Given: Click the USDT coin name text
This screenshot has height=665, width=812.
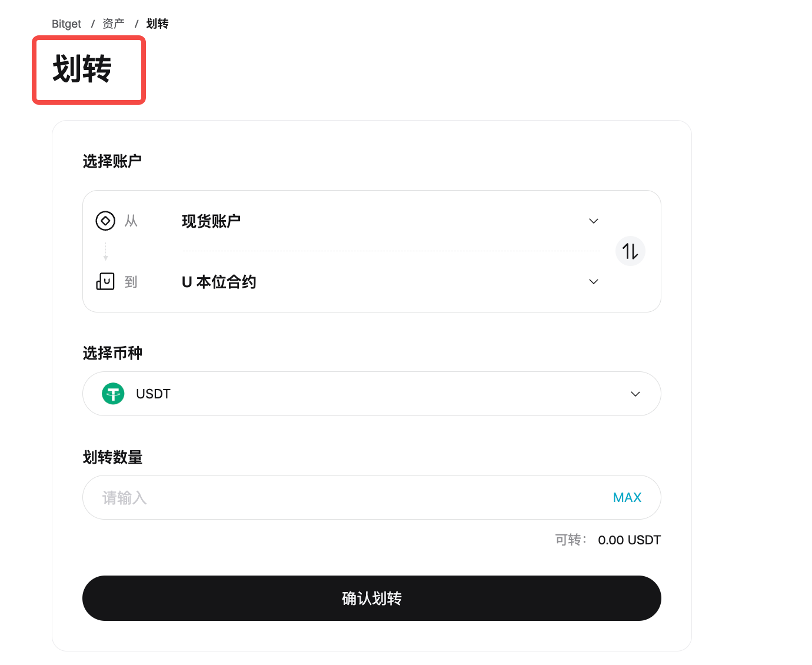Looking at the screenshot, I should [x=153, y=394].
